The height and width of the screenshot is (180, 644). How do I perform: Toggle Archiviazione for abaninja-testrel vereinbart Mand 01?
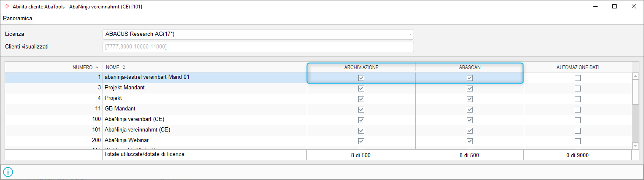coord(361,78)
